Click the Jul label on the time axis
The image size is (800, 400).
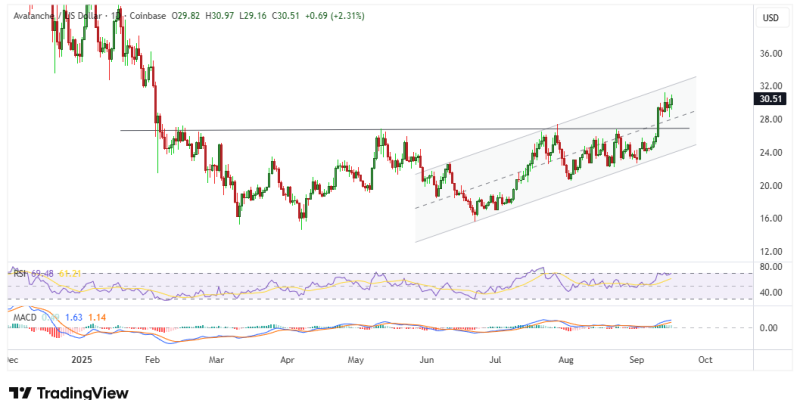[495, 360]
